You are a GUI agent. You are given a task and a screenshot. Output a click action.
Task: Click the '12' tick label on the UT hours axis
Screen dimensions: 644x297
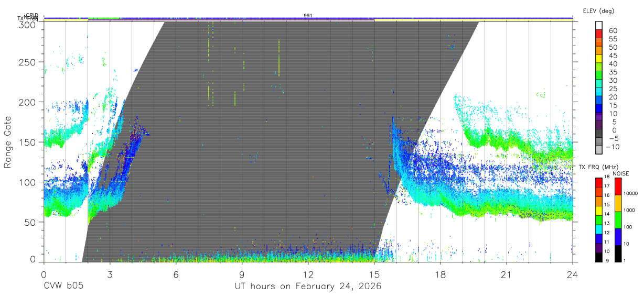308,274
